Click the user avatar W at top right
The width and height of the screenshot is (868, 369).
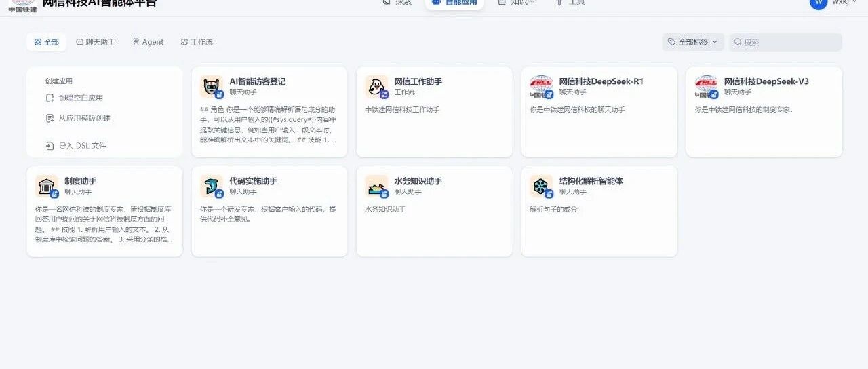[x=818, y=3]
